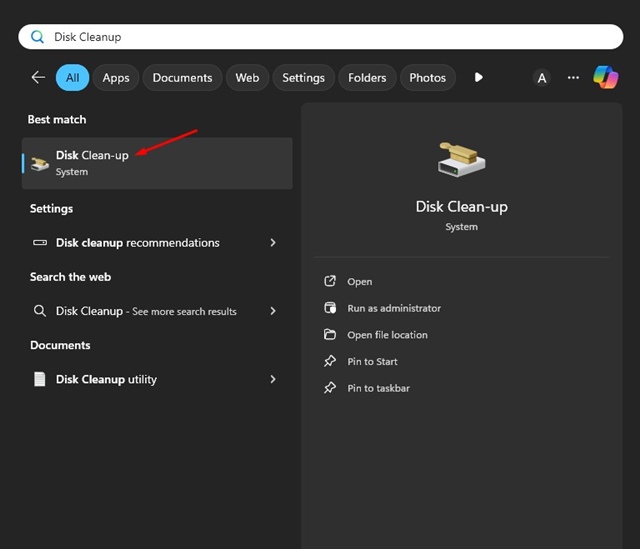Open the Copilot icon
Screen dimensions: 640x549
coord(605,77)
